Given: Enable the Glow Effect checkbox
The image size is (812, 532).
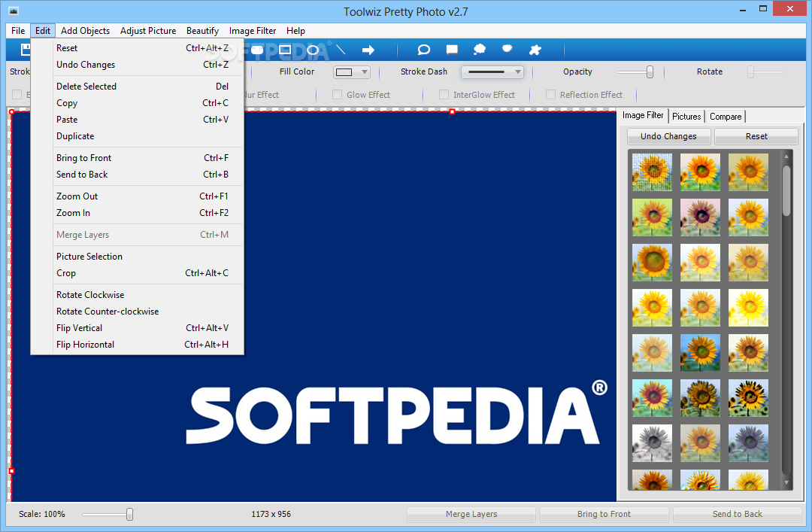Looking at the screenshot, I should (337, 94).
